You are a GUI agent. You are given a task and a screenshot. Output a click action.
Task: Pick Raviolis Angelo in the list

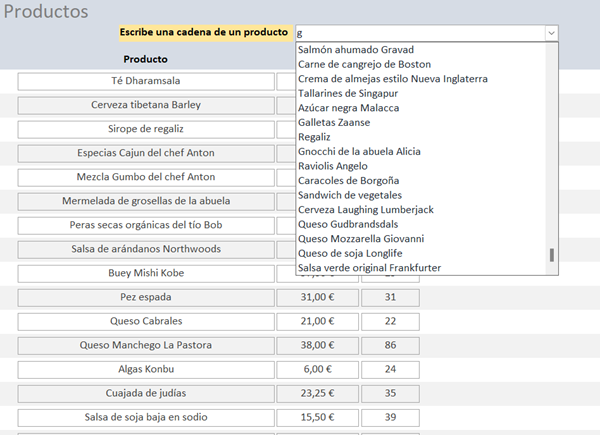click(333, 166)
